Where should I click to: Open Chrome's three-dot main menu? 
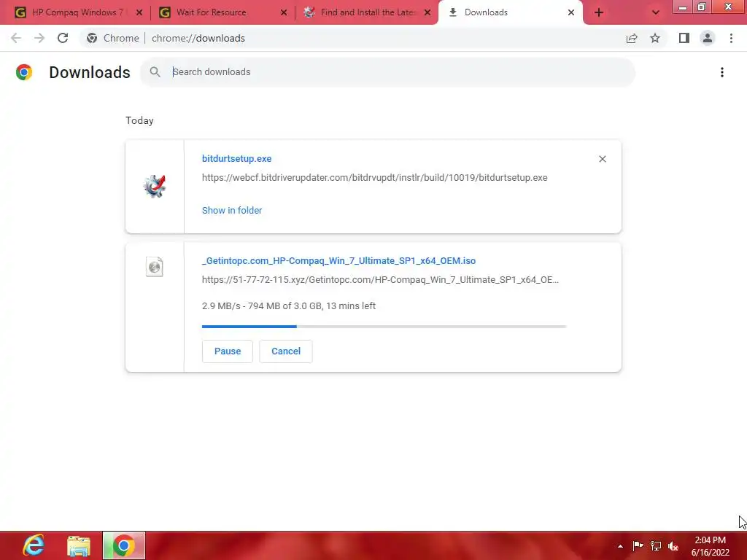[731, 38]
